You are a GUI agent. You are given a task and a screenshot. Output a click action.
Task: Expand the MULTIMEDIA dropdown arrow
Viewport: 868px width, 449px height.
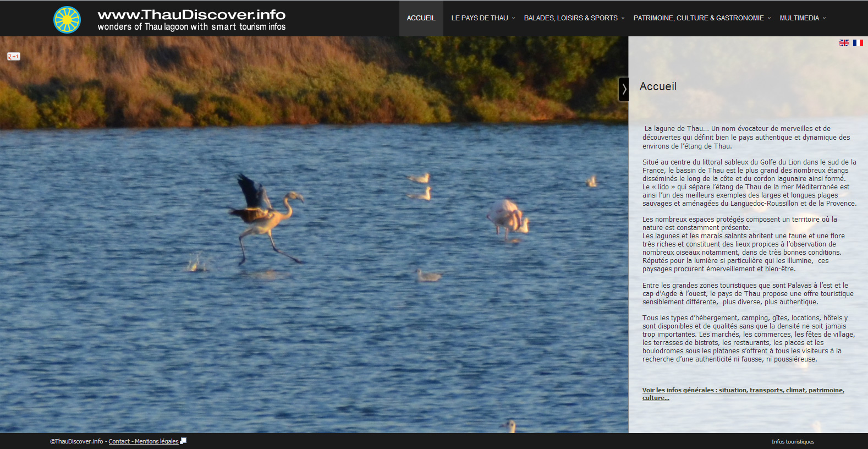coord(824,19)
